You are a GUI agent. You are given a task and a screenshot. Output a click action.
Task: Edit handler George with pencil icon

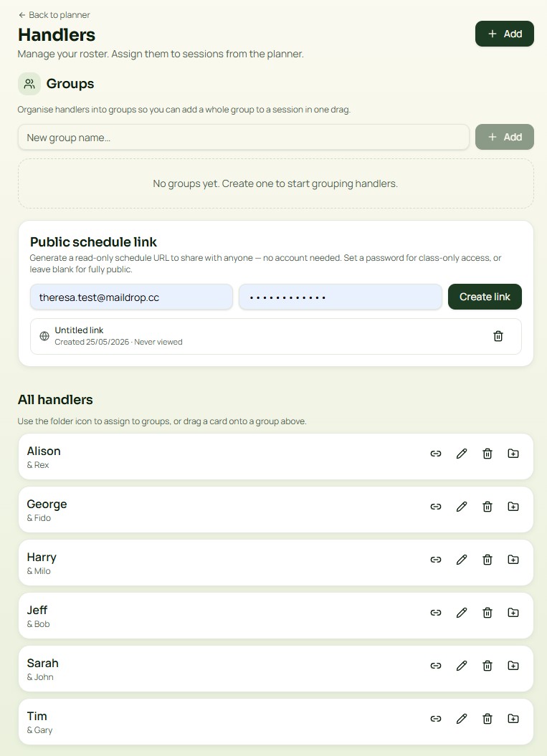[462, 506]
